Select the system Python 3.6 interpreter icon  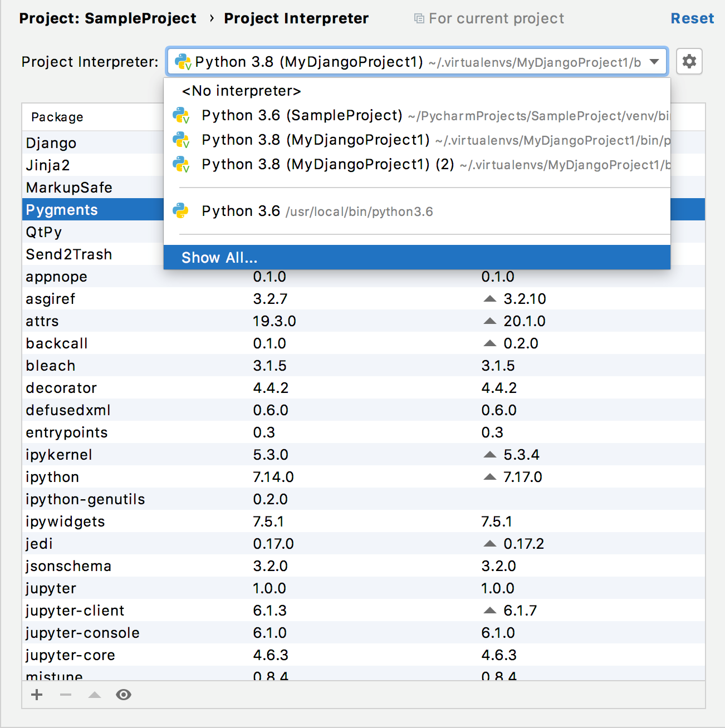point(181,210)
